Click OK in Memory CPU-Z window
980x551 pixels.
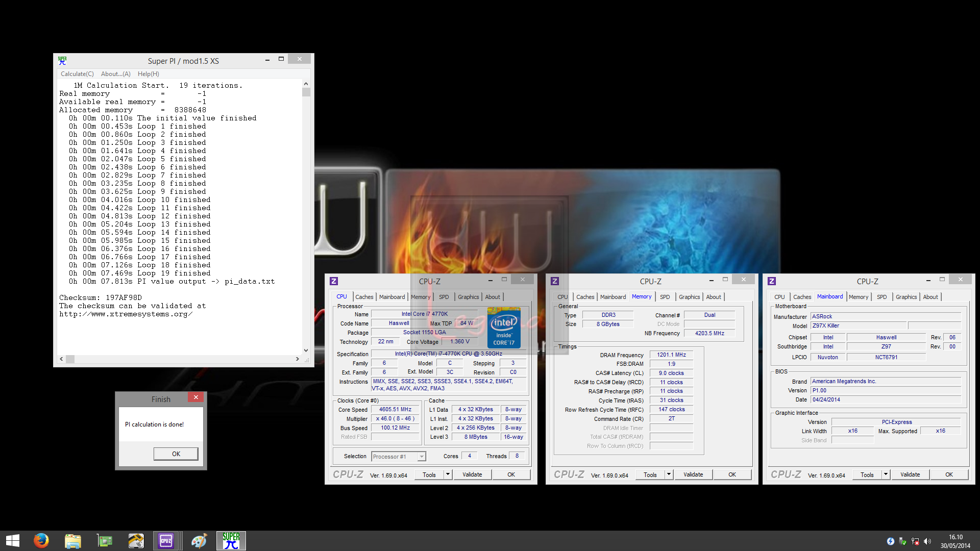[x=732, y=474]
